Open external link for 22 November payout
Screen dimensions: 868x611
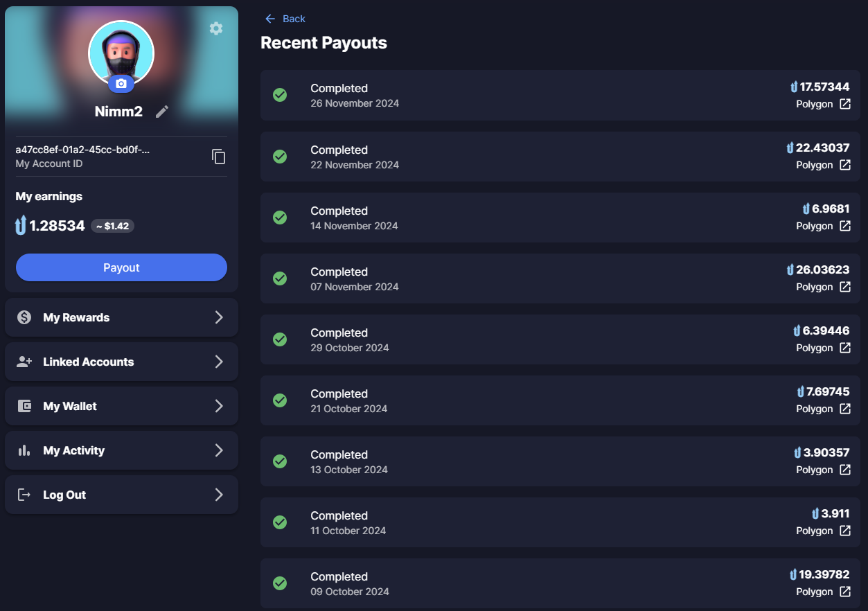click(845, 165)
